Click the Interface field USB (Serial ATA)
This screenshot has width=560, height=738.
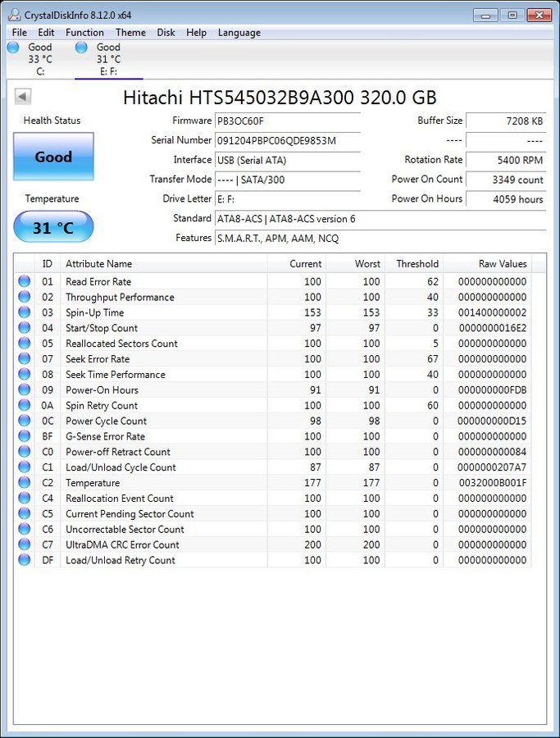(x=288, y=160)
